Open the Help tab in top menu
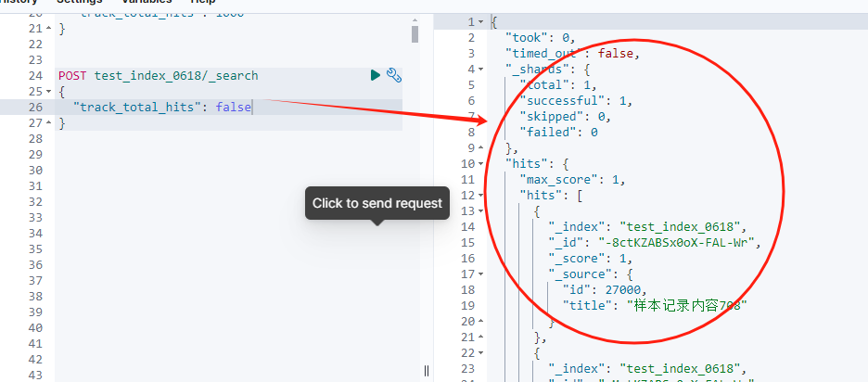Screen dimensions: 868x382 (202, 2)
